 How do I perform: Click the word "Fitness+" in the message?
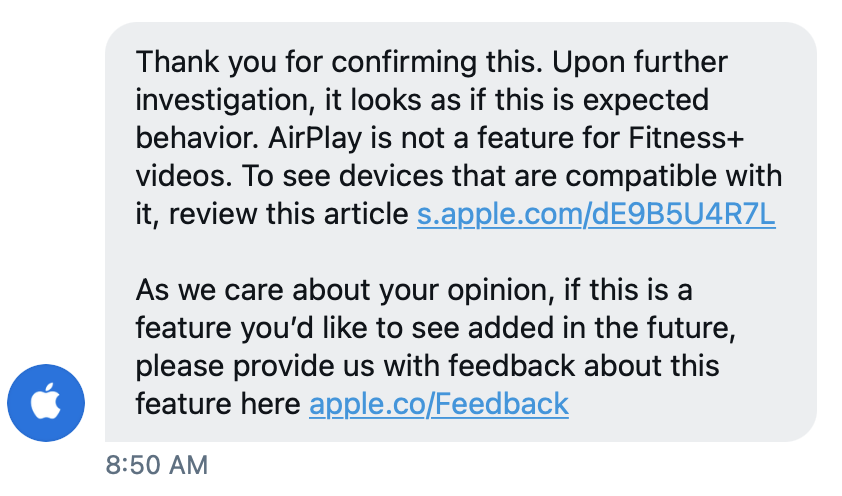tap(686, 138)
